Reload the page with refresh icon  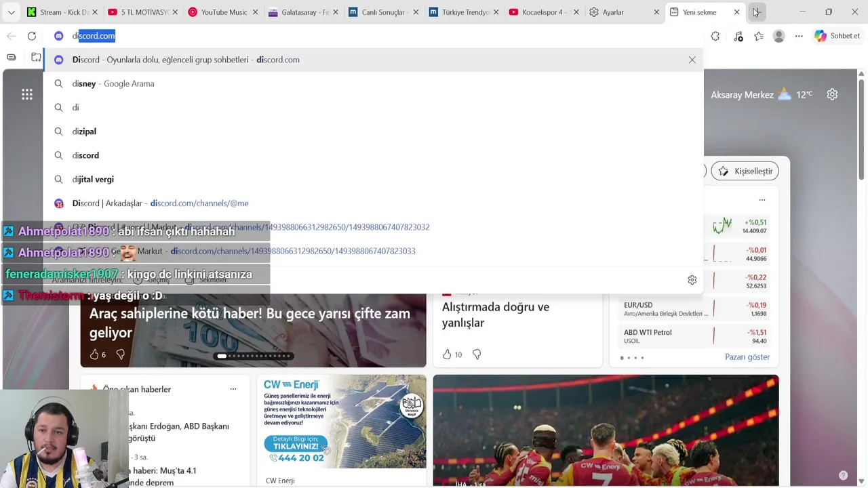coord(32,36)
